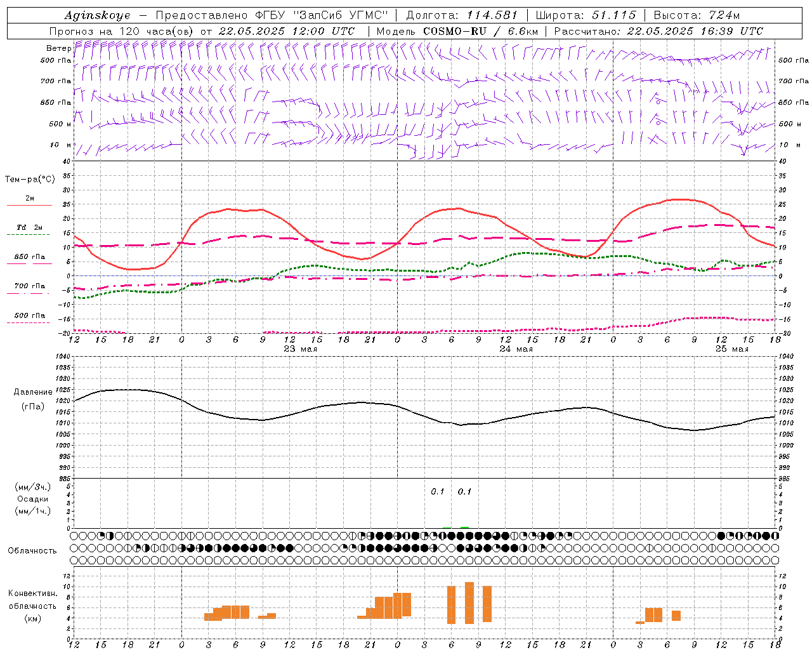Click the tallest orange convective cloud bar
Image resolution: width=812 pixels, height=650 pixels.
[469, 603]
